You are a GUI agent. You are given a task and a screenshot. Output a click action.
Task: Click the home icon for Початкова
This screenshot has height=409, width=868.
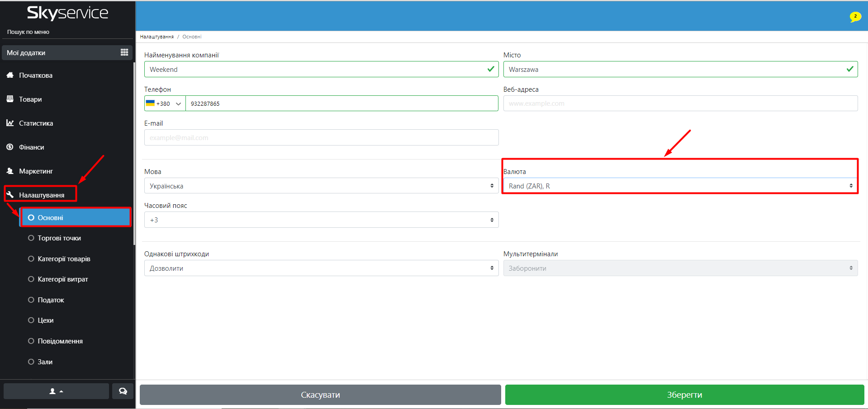pyautogui.click(x=10, y=75)
